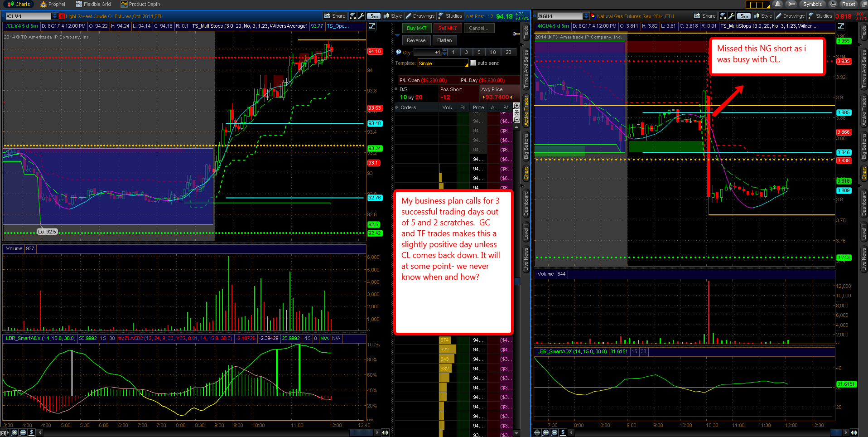Viewport: 868px width, 437px height.
Task: Open the Charts tab
Action: pos(19,4)
